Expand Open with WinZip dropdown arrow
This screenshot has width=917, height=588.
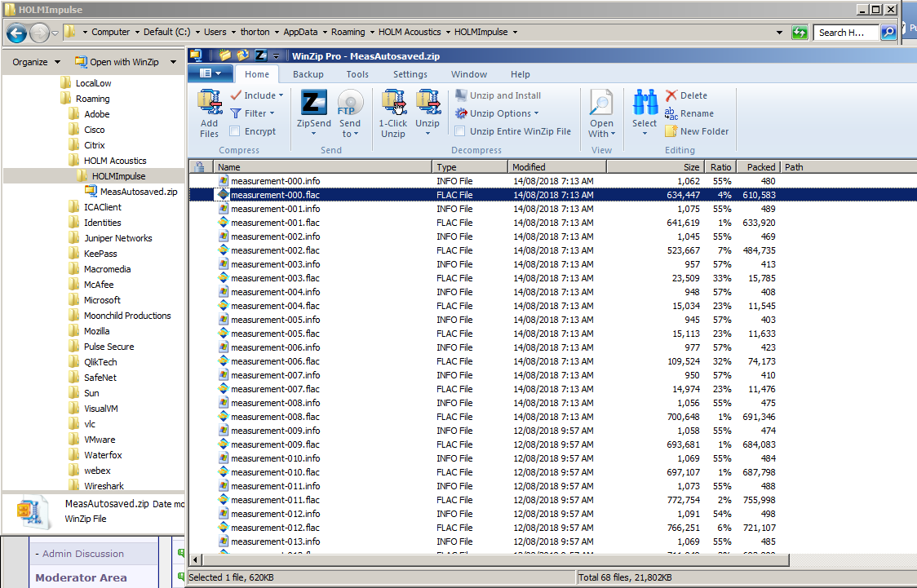tap(173, 62)
